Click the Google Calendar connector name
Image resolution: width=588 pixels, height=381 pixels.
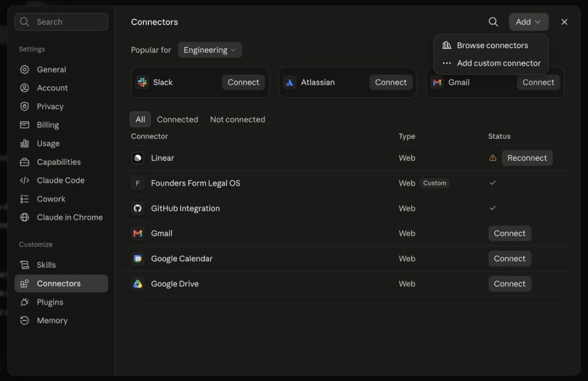coord(181,259)
